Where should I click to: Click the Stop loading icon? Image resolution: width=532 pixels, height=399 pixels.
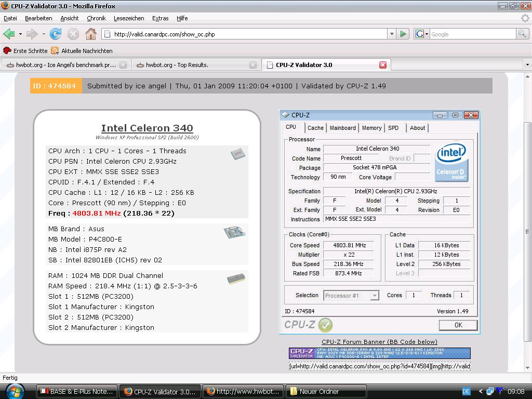[73, 34]
